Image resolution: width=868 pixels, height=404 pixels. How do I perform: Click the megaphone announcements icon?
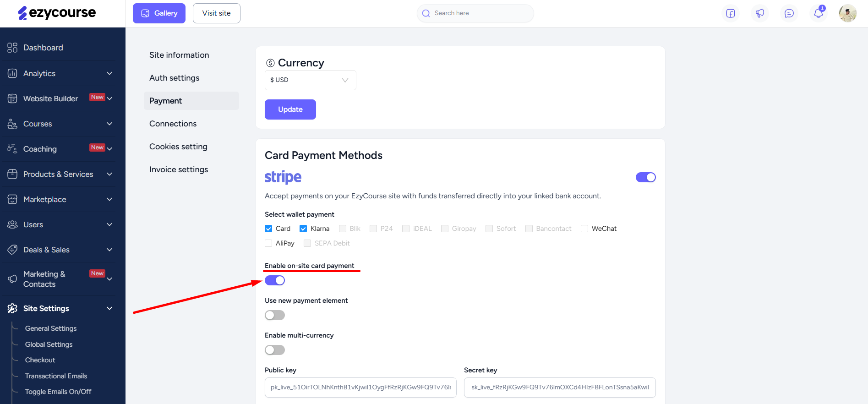tap(760, 13)
